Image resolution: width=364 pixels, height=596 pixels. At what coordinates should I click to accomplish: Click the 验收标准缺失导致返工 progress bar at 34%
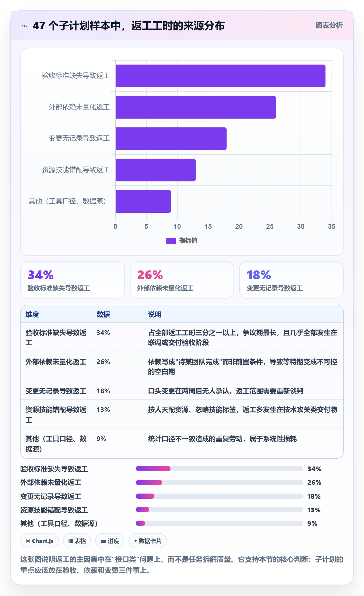pos(219,469)
